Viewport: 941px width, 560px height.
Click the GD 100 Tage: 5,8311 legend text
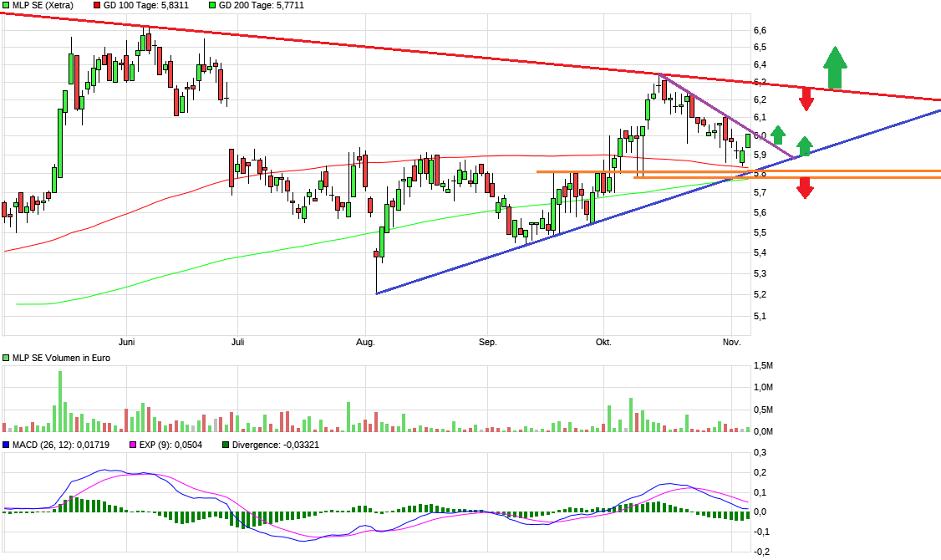[x=146, y=6]
